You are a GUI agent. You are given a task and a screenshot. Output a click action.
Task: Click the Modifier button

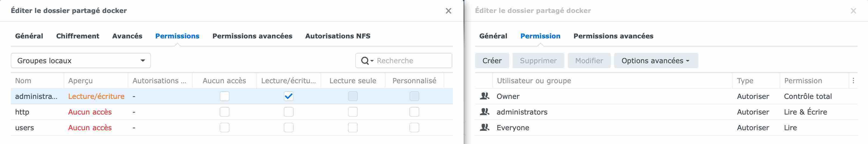(x=589, y=61)
